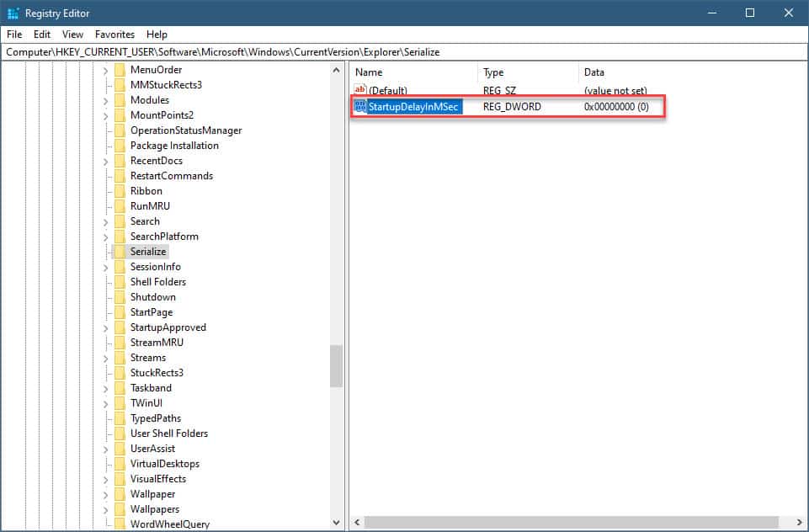Image resolution: width=809 pixels, height=532 pixels.
Task: Focus the registry path address bar
Action: [x=404, y=52]
